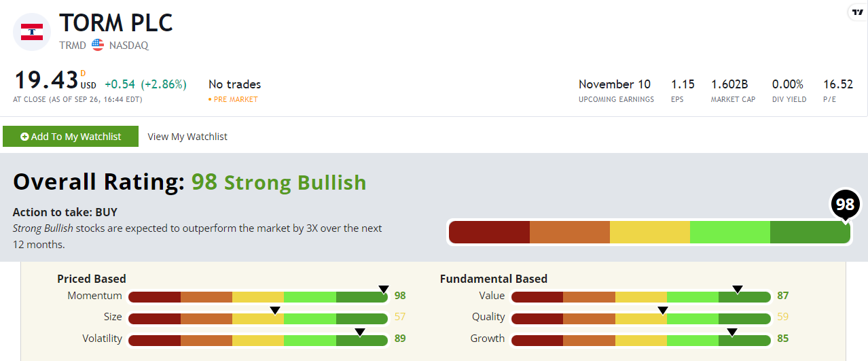Click the TORM PLC company logo
Viewport: 868px width, 361px height.
tap(32, 31)
